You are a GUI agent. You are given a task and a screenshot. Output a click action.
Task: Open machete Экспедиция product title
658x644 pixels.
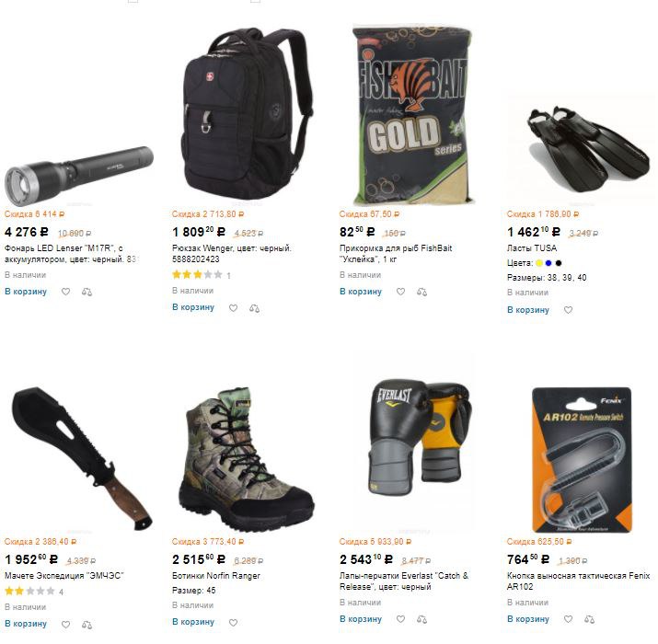point(64,576)
